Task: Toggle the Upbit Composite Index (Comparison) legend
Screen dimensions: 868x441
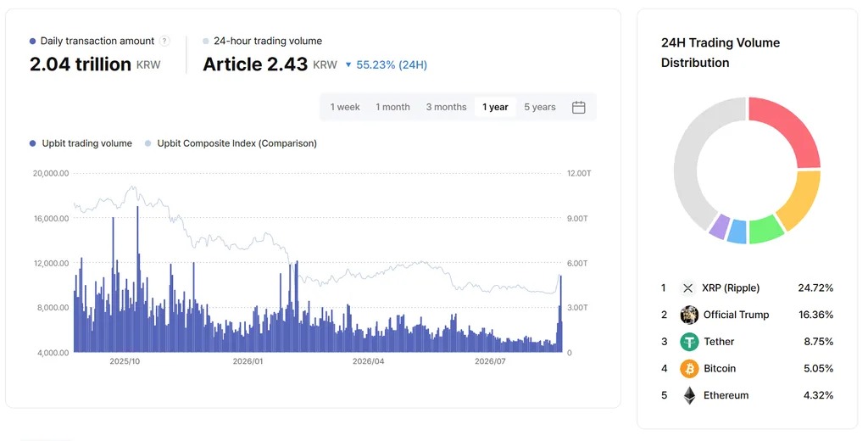Action: click(231, 143)
